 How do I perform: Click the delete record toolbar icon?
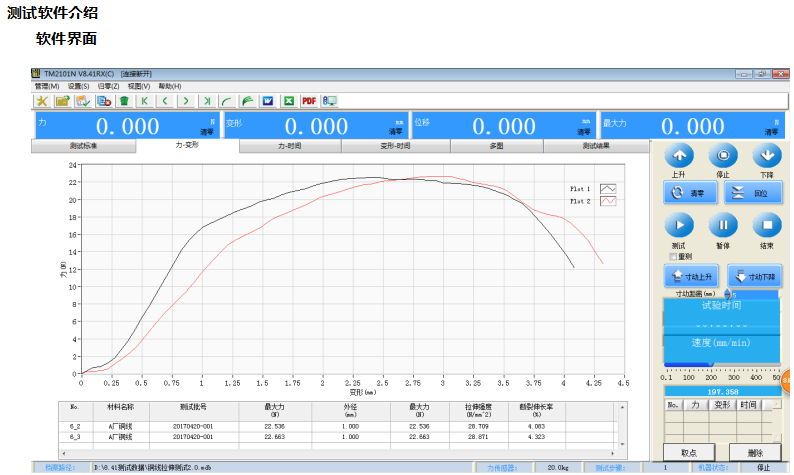104,101
